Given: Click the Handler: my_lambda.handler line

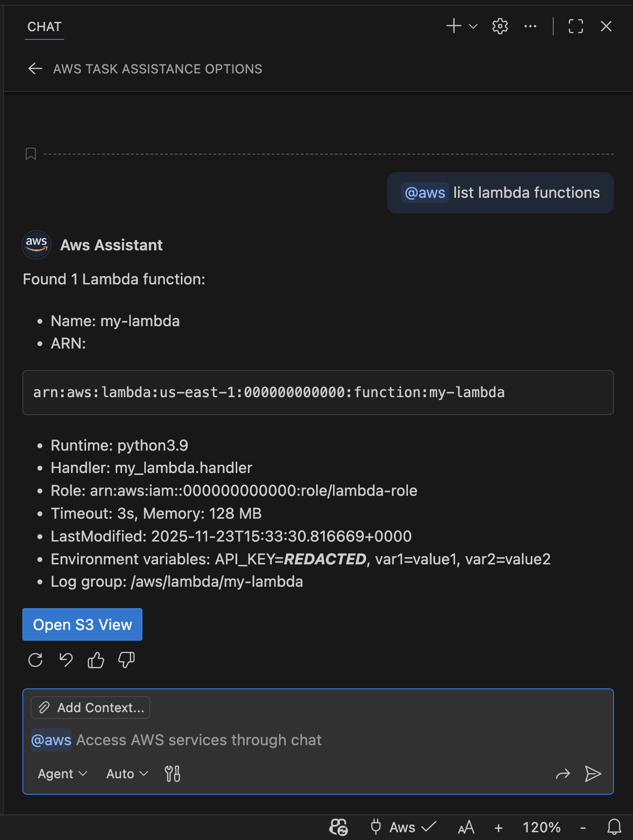Looking at the screenshot, I should (x=152, y=468).
